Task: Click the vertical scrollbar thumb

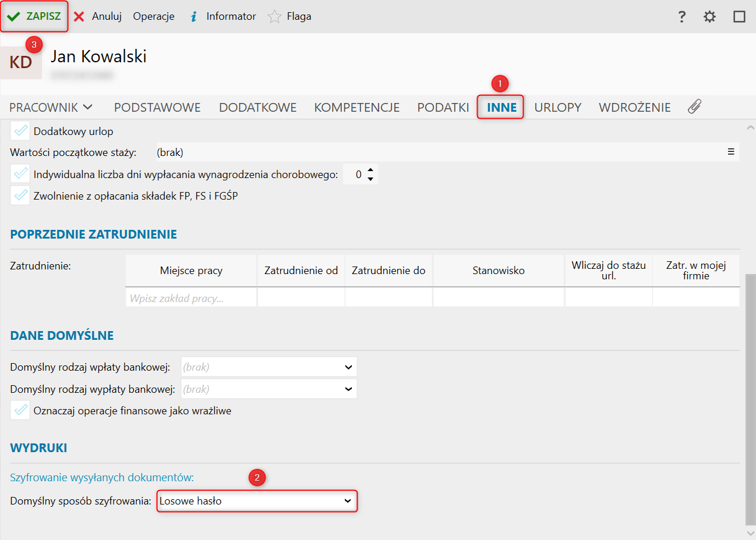Action: click(750, 400)
